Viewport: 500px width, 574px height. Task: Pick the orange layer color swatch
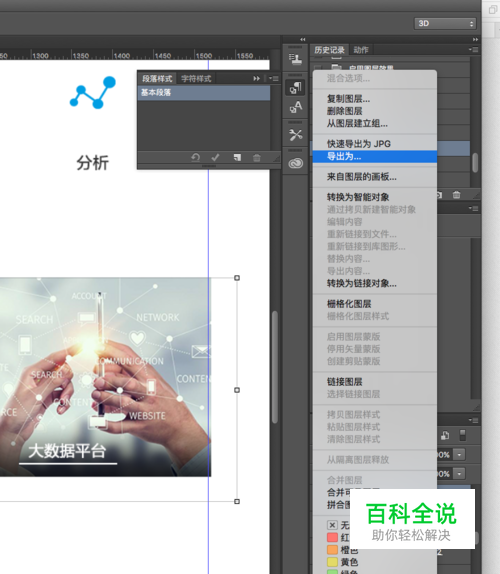click(332, 550)
